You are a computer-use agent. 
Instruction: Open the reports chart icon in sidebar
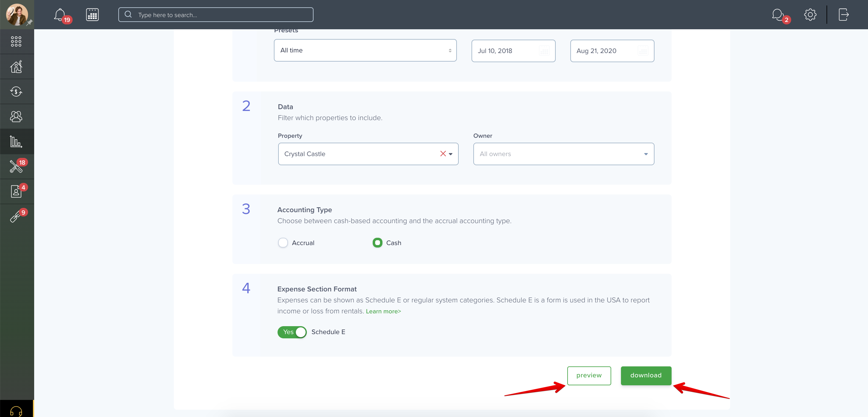[16, 141]
